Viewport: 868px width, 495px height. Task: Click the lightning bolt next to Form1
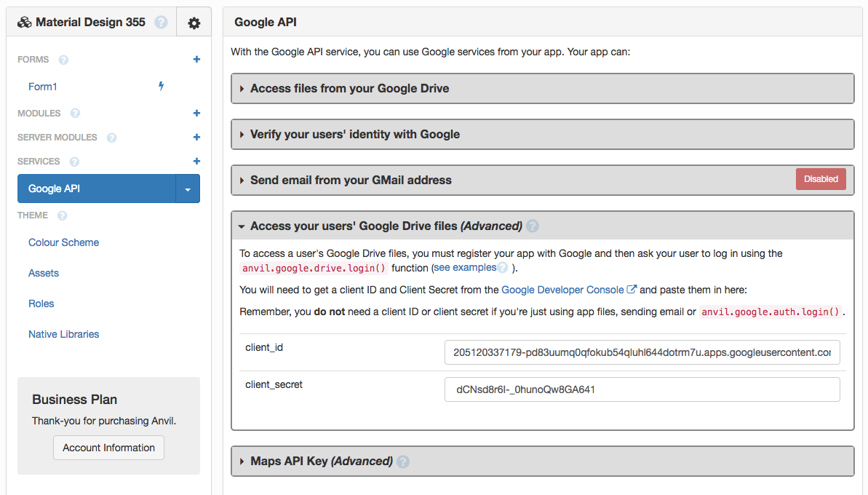(x=160, y=86)
